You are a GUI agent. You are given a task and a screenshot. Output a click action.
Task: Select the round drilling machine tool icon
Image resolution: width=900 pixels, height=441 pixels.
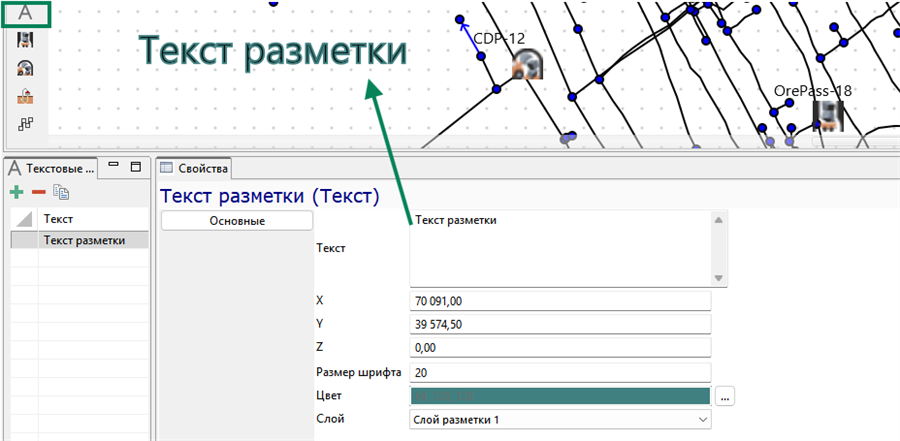coord(25,68)
